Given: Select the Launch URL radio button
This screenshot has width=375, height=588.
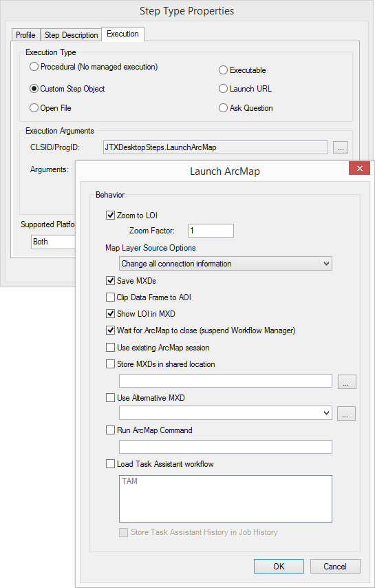Looking at the screenshot, I should 223,89.
